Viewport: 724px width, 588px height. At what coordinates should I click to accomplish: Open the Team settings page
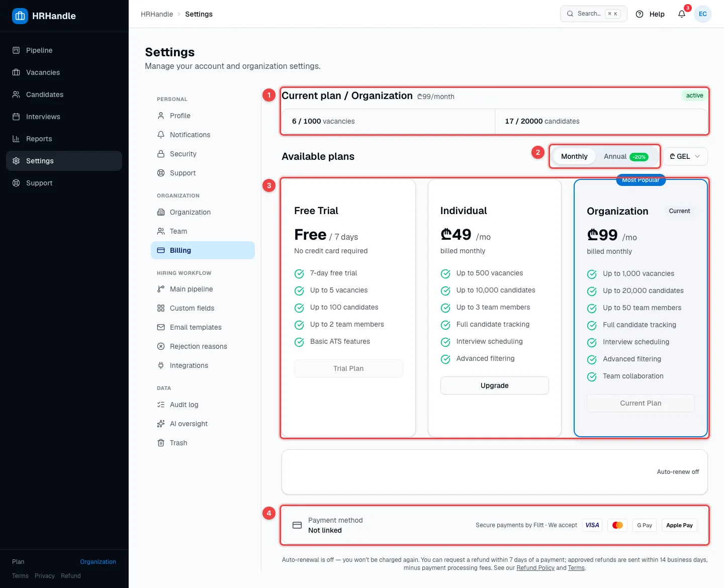pyautogui.click(x=203, y=231)
